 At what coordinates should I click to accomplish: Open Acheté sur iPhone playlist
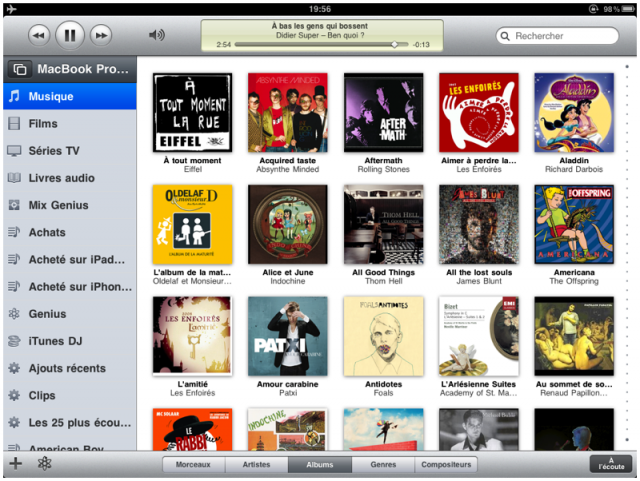(x=70, y=287)
